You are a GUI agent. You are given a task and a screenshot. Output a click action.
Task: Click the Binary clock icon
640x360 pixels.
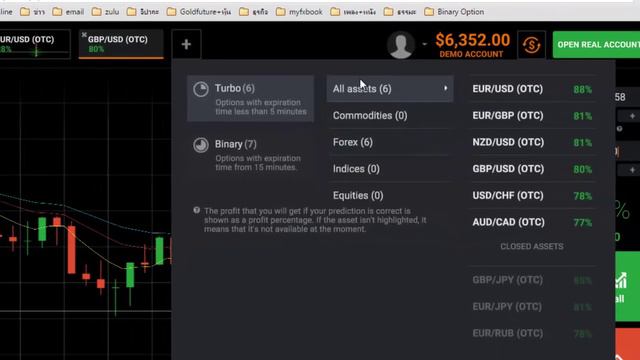(x=201, y=144)
